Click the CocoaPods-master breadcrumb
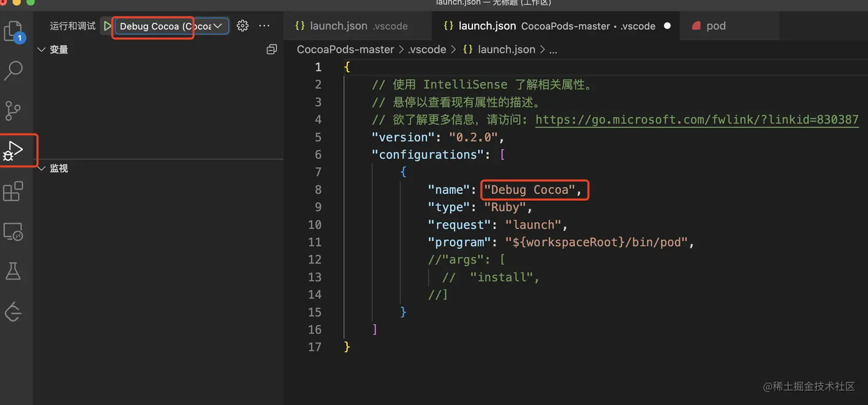This screenshot has width=868, height=405. point(346,49)
